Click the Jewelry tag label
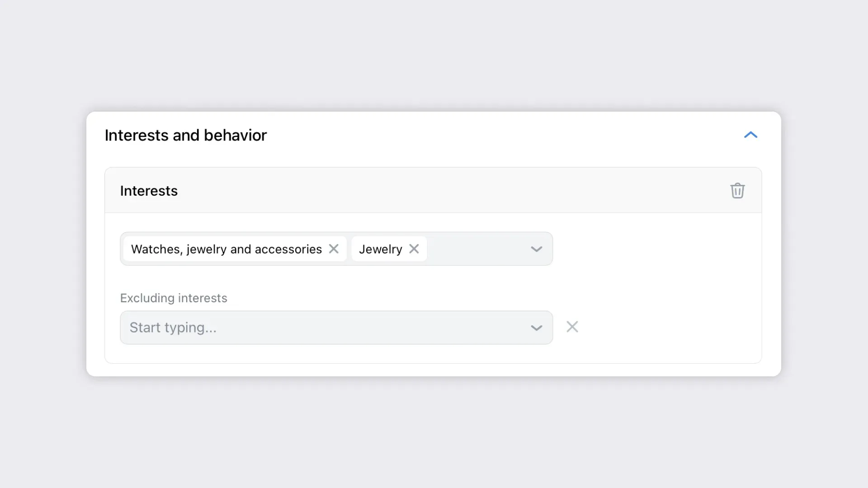 point(380,249)
